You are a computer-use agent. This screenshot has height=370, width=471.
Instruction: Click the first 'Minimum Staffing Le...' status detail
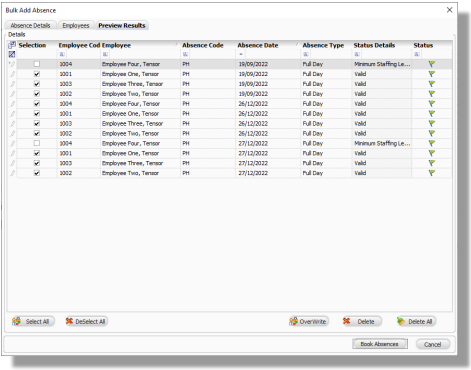click(382, 64)
